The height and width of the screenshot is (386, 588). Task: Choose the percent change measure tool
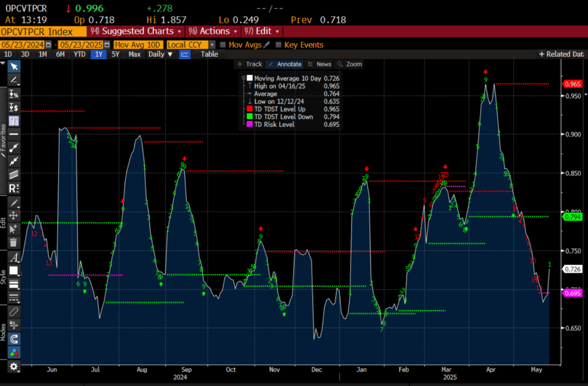14,94
